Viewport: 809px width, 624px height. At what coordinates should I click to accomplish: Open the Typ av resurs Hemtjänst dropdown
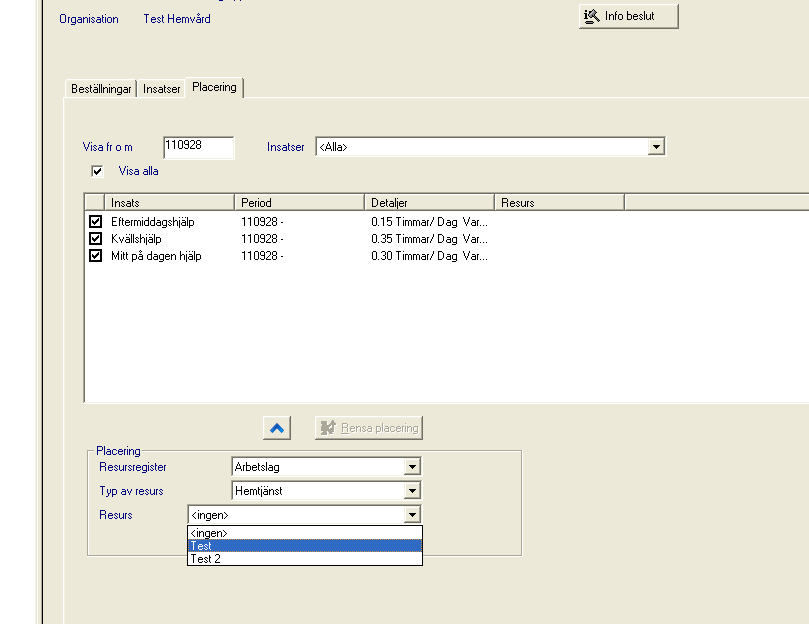pos(412,490)
